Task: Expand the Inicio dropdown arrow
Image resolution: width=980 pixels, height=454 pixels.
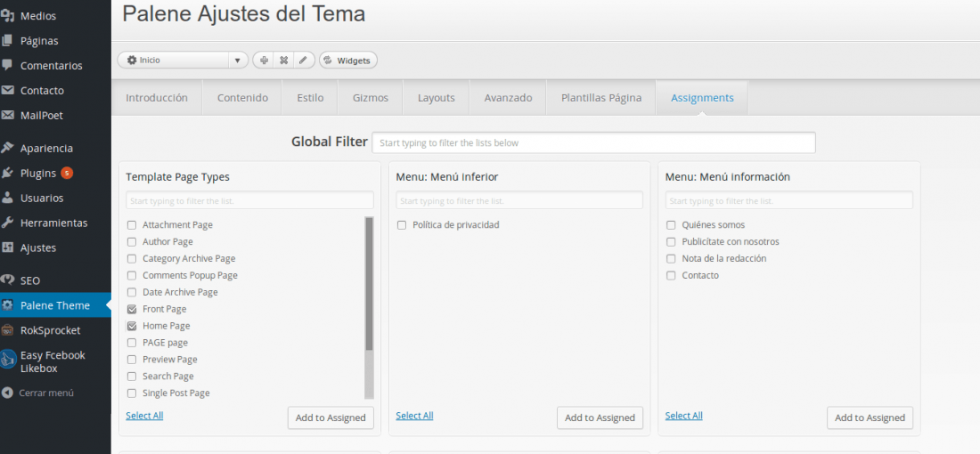Action: tap(238, 61)
